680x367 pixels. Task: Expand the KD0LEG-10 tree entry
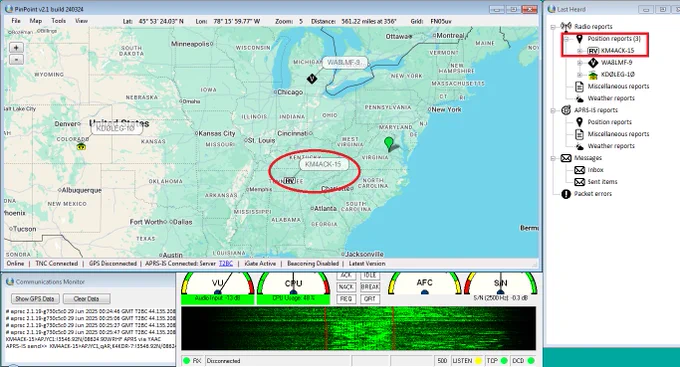[580, 75]
